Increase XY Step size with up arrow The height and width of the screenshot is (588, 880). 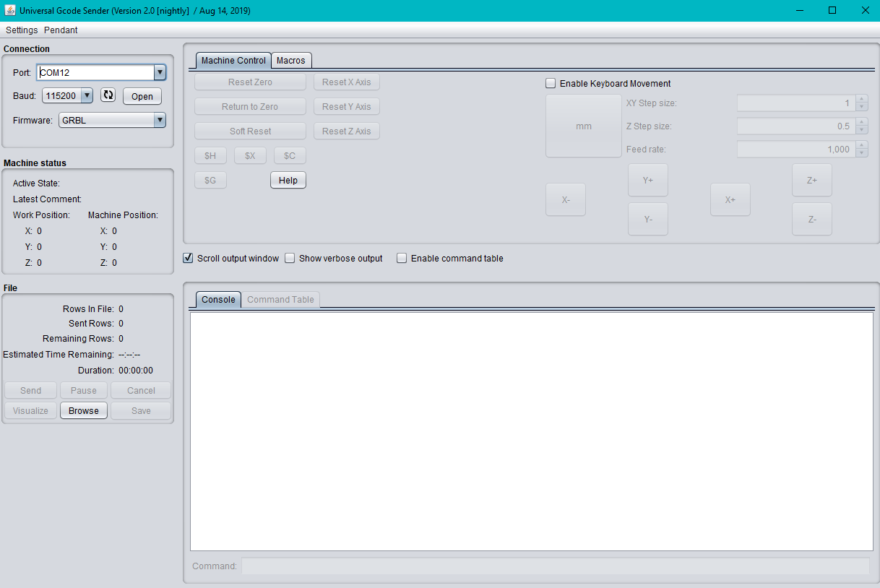pos(861,99)
